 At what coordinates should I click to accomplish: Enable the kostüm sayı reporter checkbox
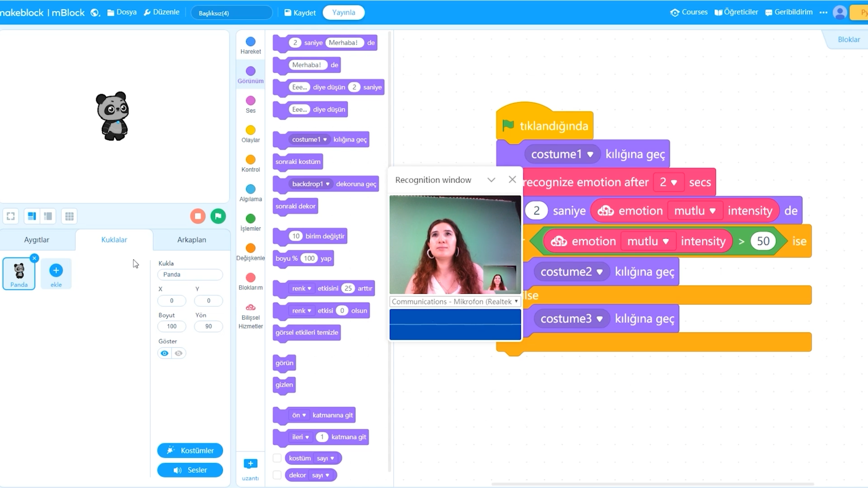[277, 458]
